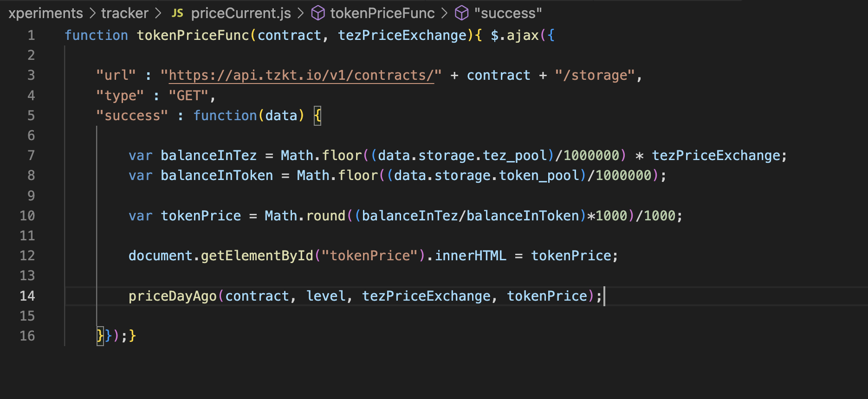Click the highlighted opening brace on line 5
This screenshot has height=399, width=868.
(x=317, y=115)
